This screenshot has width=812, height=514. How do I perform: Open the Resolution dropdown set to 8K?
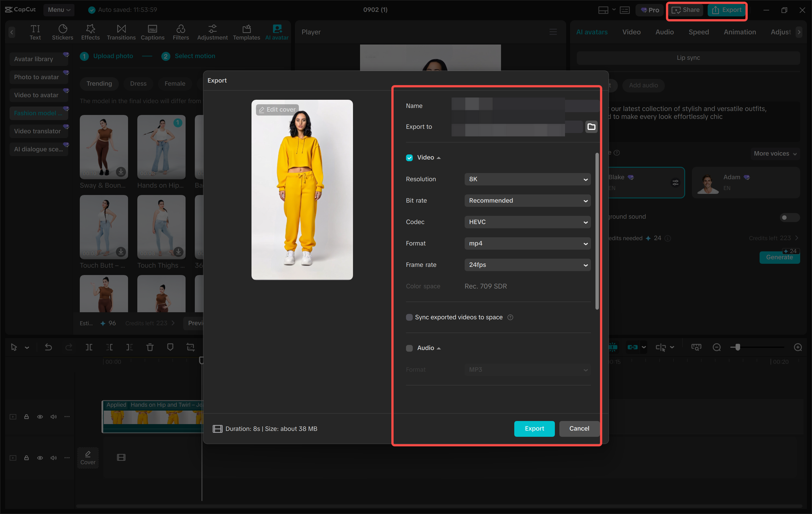point(527,179)
